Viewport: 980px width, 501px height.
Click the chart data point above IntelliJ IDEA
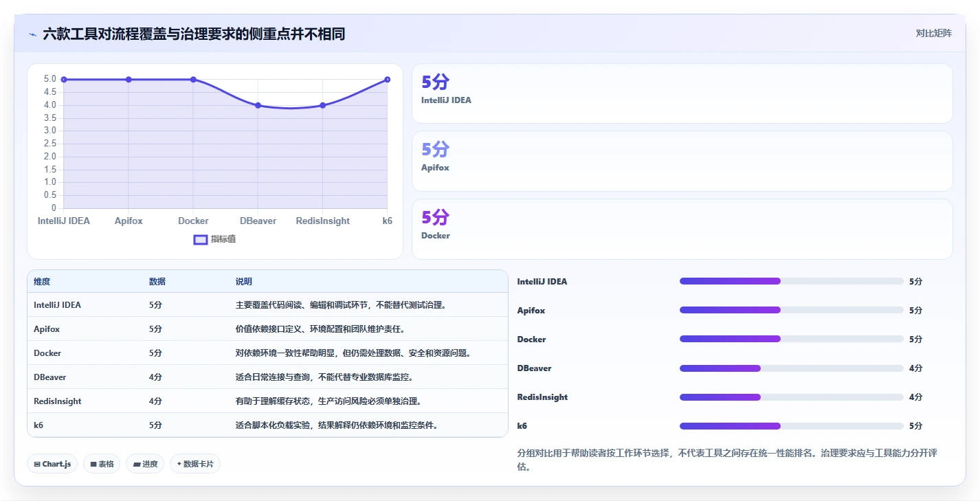coord(64,80)
